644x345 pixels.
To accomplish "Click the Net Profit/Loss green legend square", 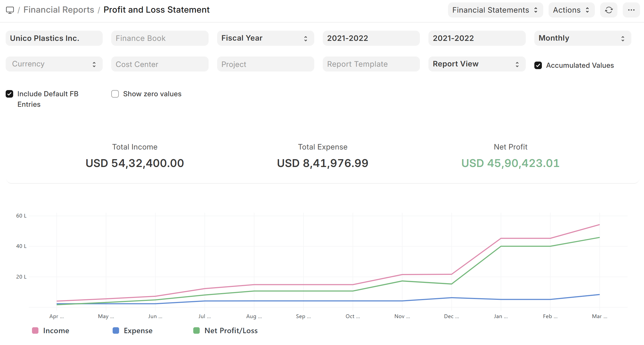I will pyautogui.click(x=196, y=330).
